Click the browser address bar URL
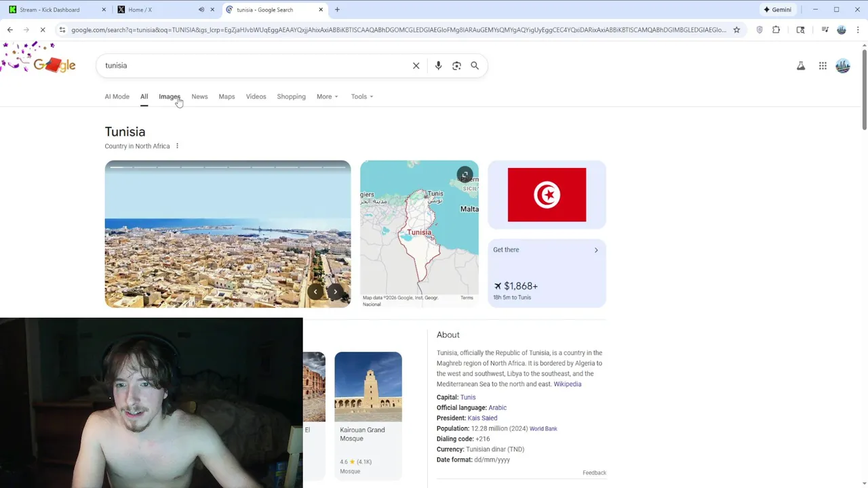The width and height of the screenshot is (868, 488). (398, 30)
